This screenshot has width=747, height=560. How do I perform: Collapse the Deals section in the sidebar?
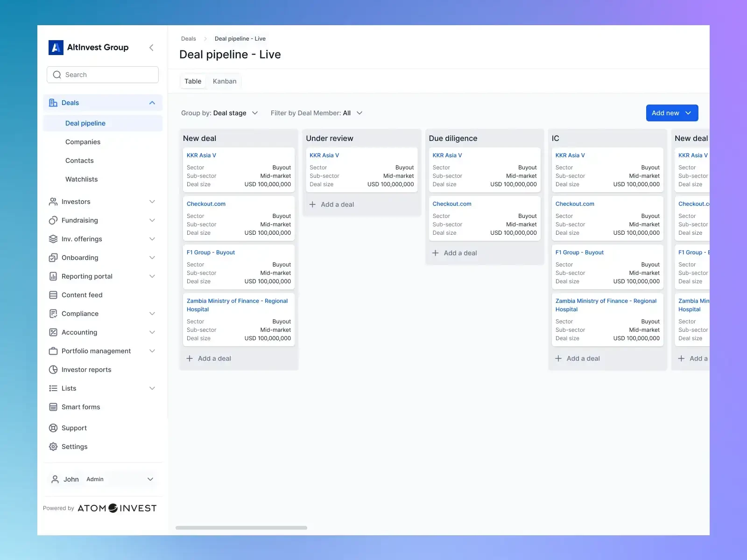point(152,103)
